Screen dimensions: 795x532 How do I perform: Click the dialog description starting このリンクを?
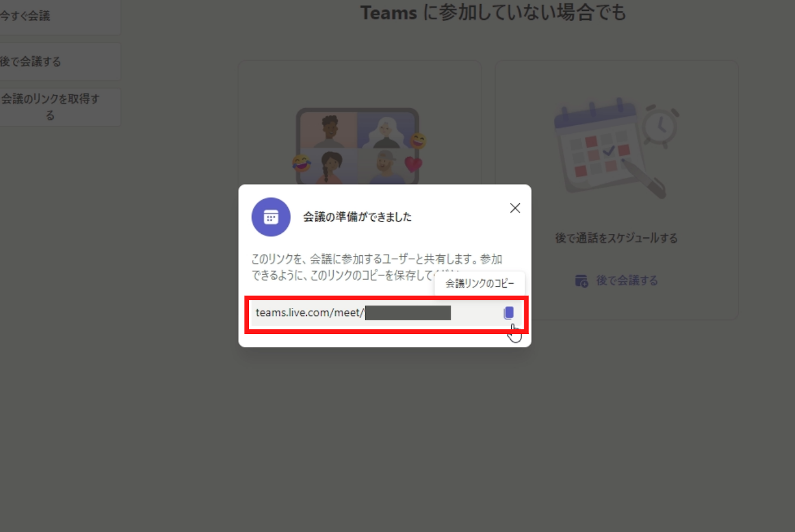(377, 267)
